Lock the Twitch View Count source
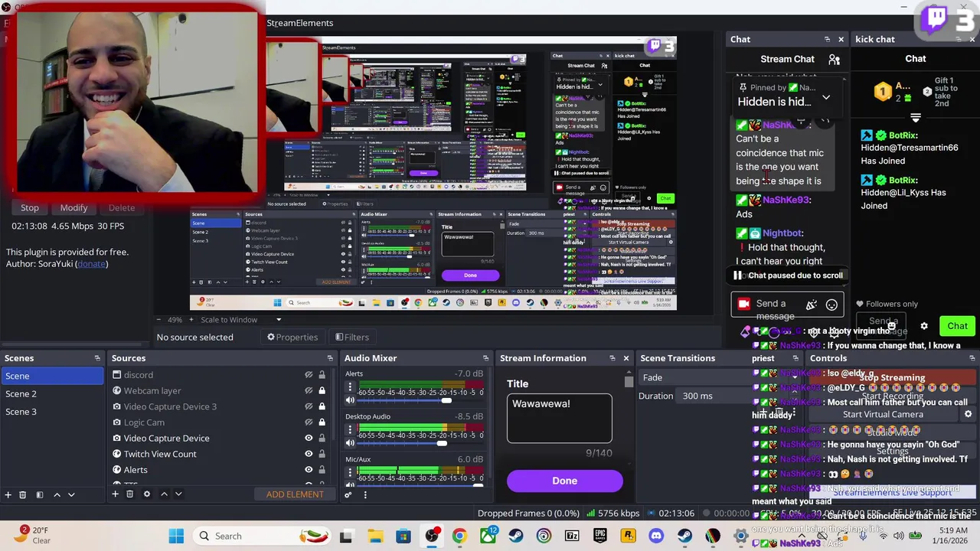This screenshot has width=980, height=551. 322,454
